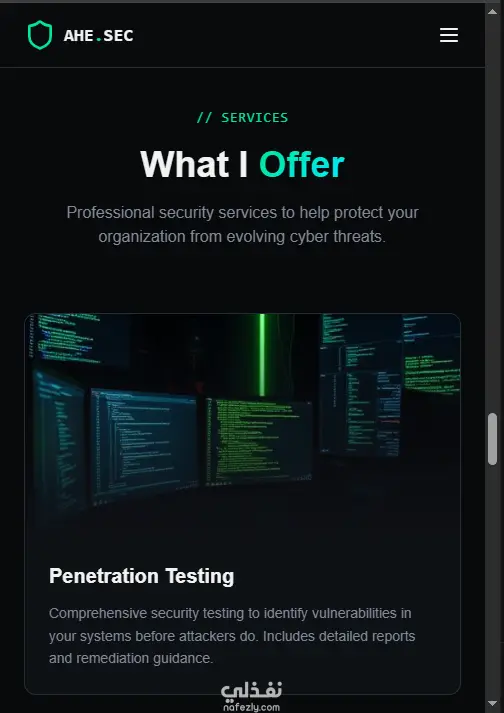Click the // SERVICES section label
Image resolution: width=504 pixels, height=713 pixels.
[242, 118]
